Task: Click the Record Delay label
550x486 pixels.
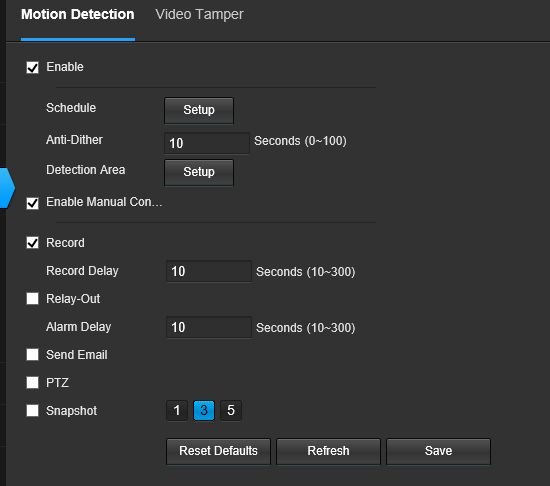Action: pyautogui.click(x=82, y=271)
